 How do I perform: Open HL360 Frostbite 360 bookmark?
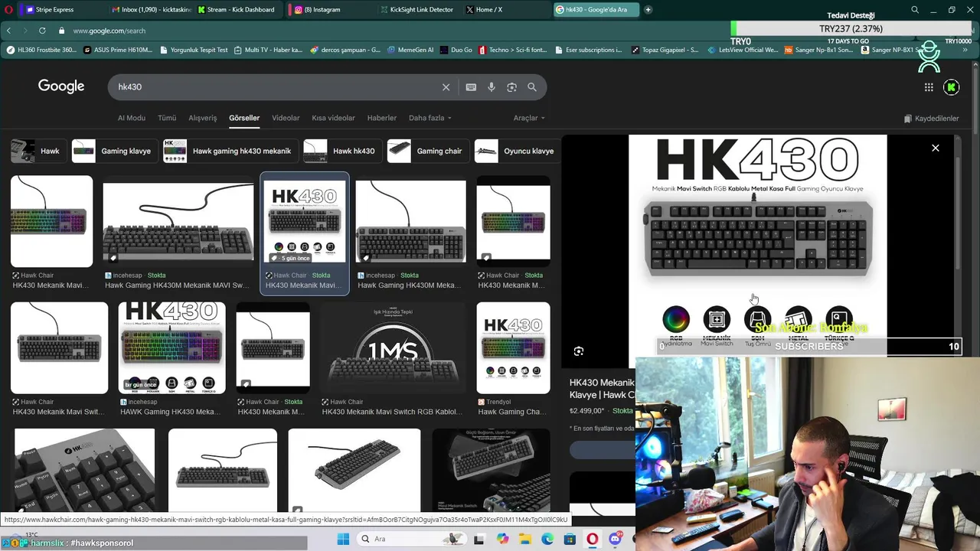point(41,50)
